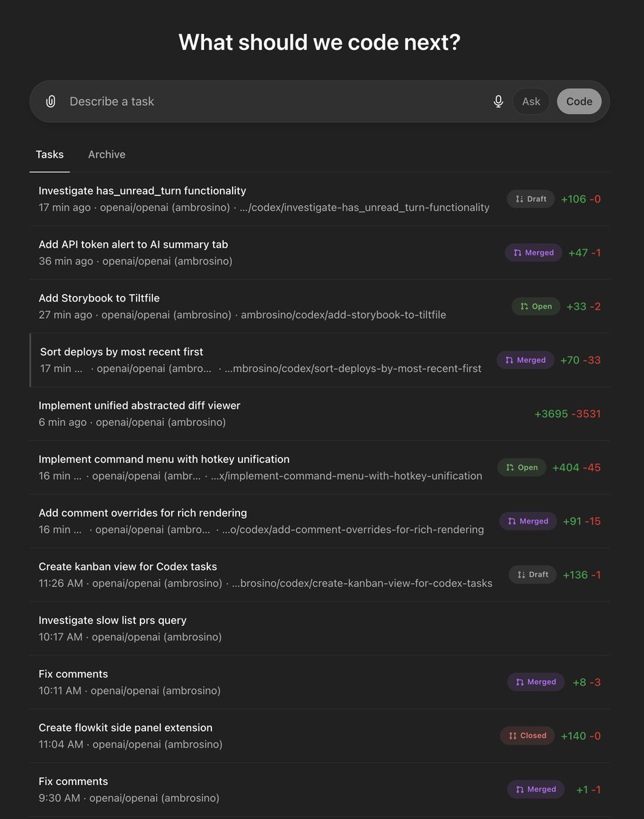Open Create flowkit side panel extension task
Image resolution: width=644 pixels, height=819 pixels.
pos(320,736)
